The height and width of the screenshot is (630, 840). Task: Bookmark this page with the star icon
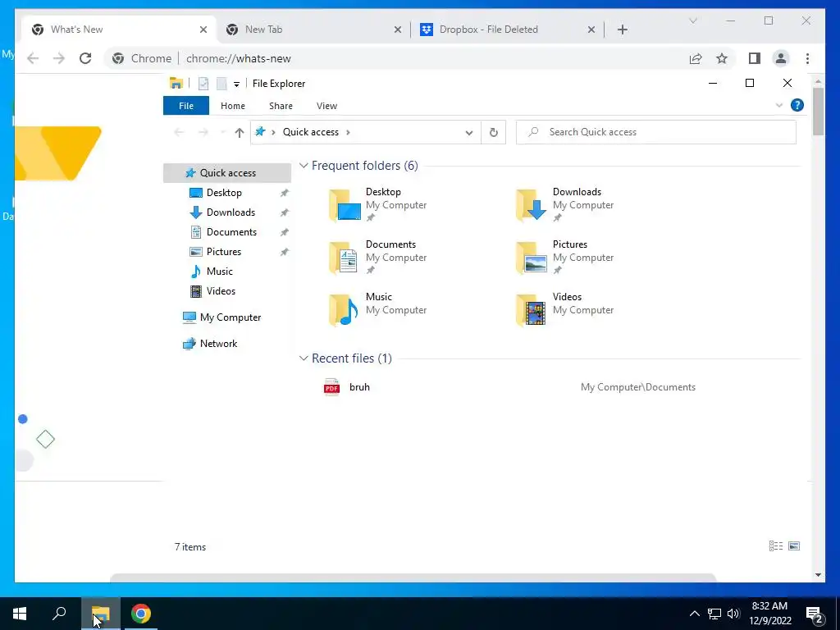click(722, 58)
